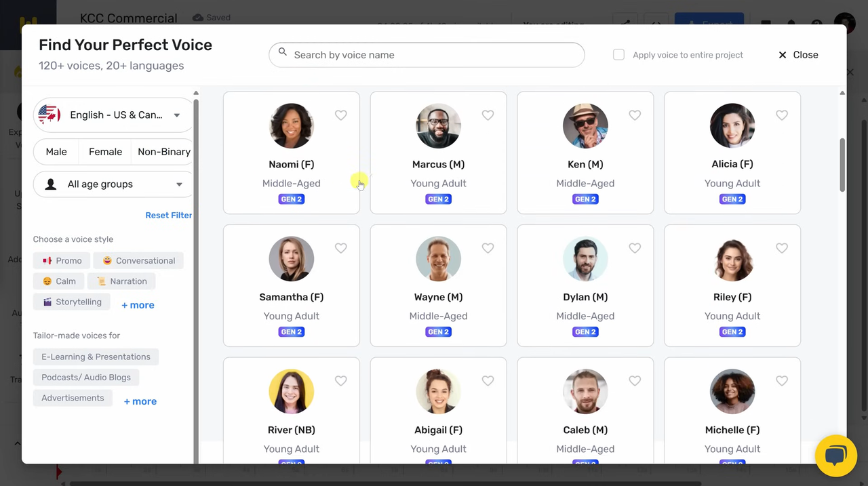This screenshot has height=486, width=868.
Task: Click heart icon on River card
Action: (341, 381)
